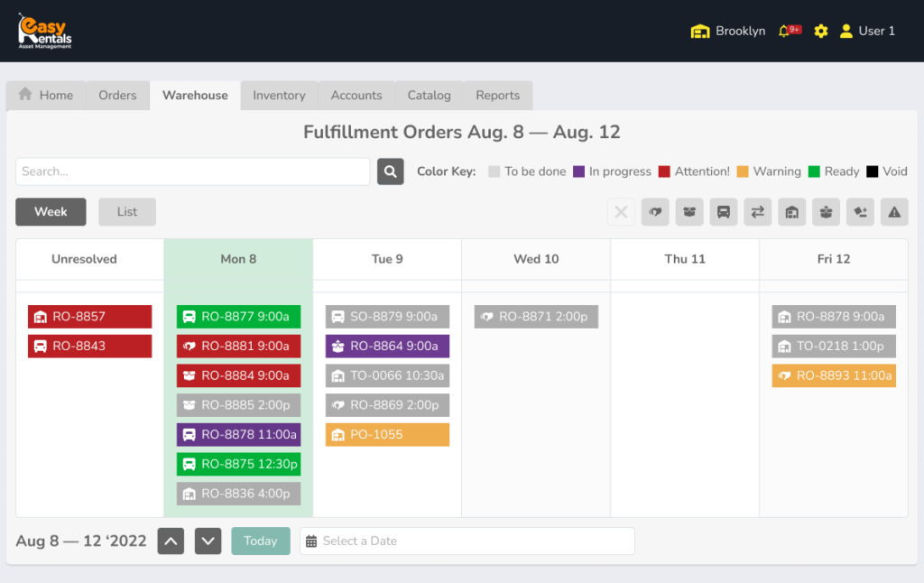Open the Reports tab
The height and width of the screenshot is (583, 924).
click(x=497, y=96)
